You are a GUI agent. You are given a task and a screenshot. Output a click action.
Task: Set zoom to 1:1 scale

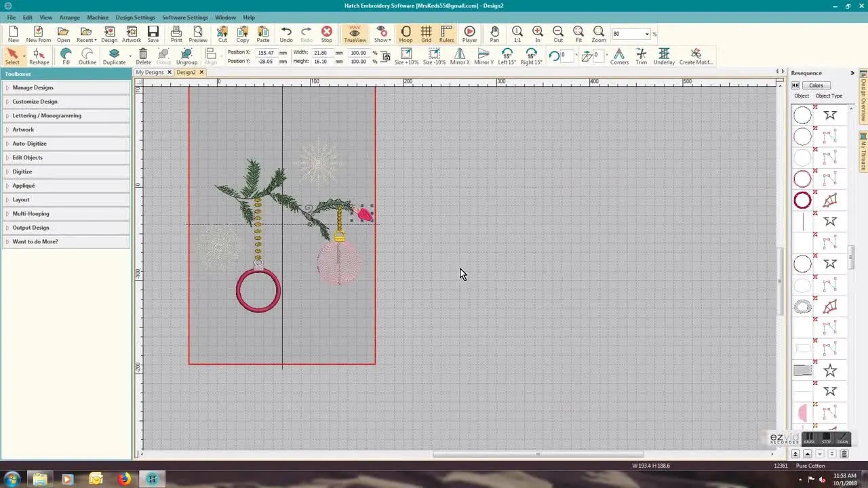517,35
